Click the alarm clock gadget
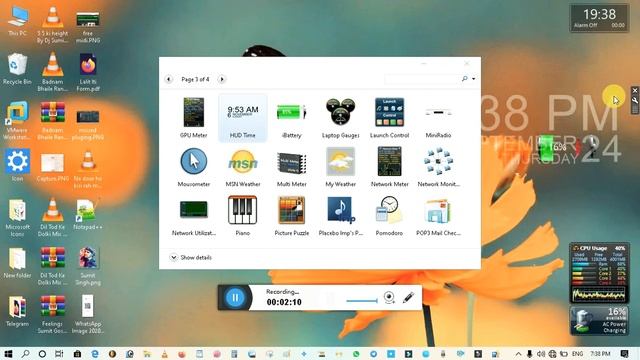The image size is (640, 360). click(x=599, y=18)
